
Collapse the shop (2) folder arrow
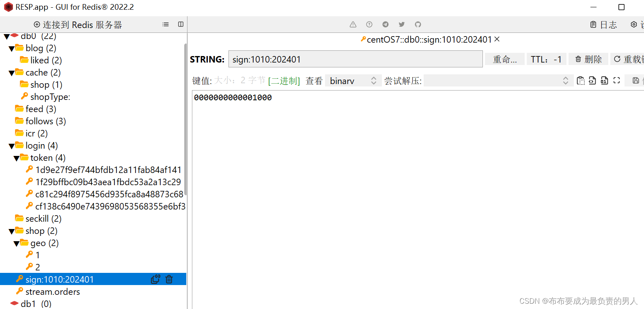pyautogui.click(x=11, y=231)
